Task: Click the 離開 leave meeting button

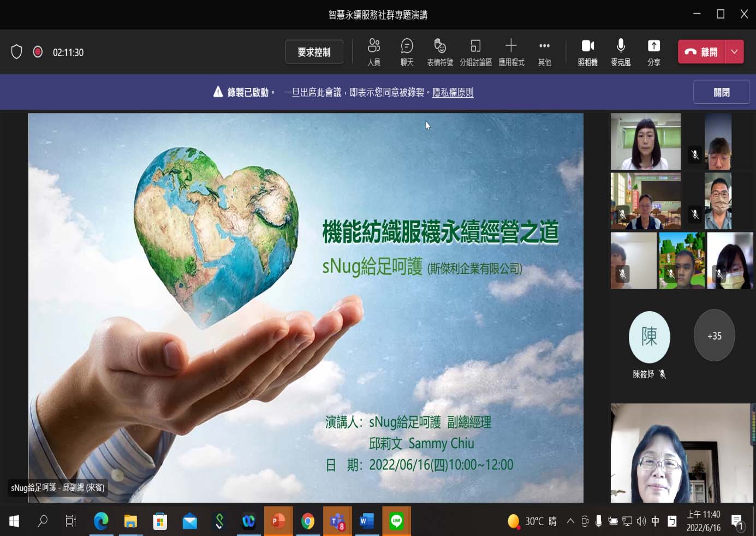Action: tap(701, 52)
